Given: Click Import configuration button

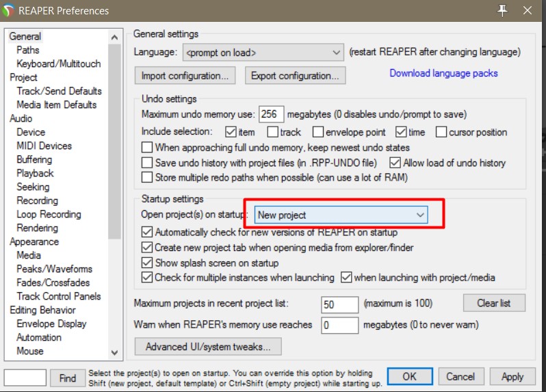Looking at the screenshot, I should [185, 75].
